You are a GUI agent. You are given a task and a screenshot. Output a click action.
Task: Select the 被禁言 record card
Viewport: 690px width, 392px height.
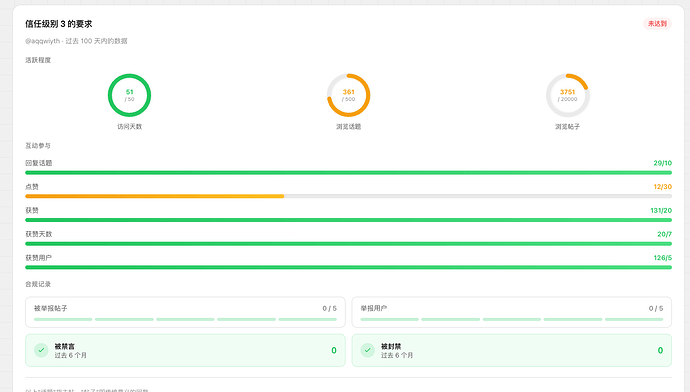tap(185, 350)
